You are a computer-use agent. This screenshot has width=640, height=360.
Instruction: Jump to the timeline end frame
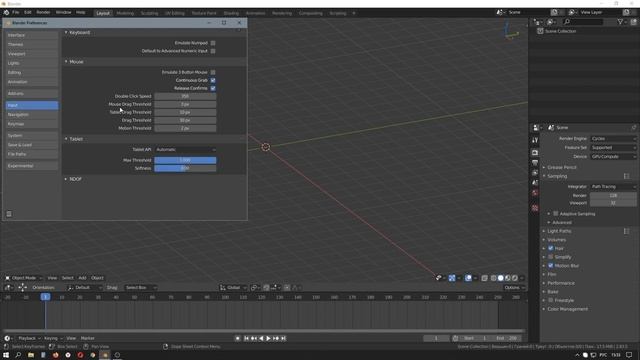pyautogui.click(x=283, y=338)
